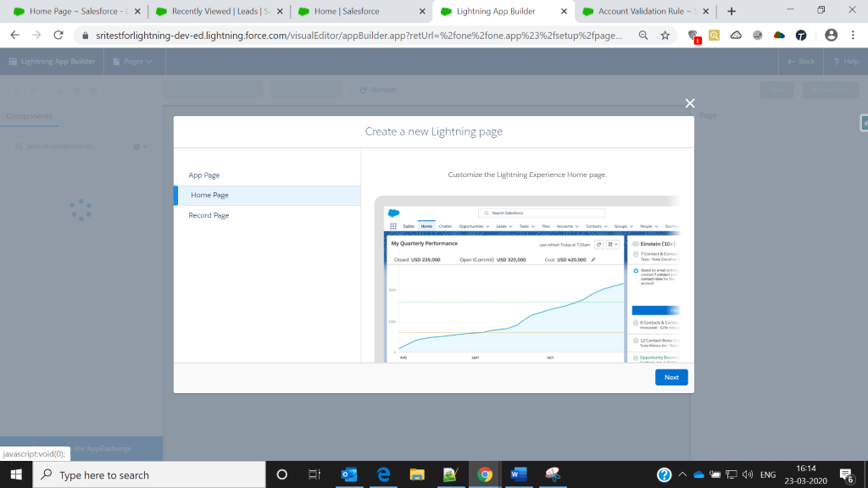
Task: Click the browser back arrow
Action: (14, 36)
